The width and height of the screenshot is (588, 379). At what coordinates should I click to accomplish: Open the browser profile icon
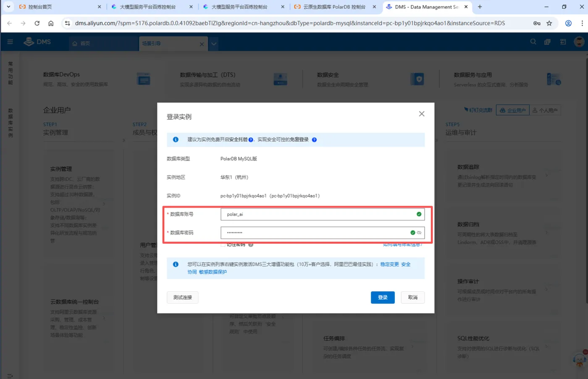pyautogui.click(x=568, y=23)
